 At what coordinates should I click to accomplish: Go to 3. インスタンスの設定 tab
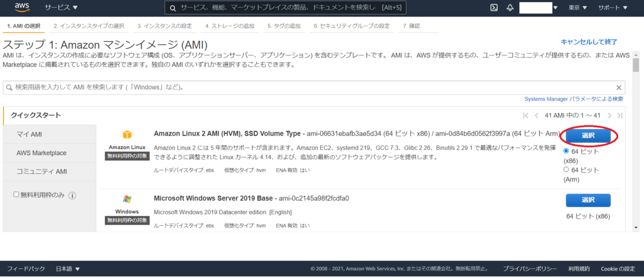pyautogui.click(x=164, y=26)
